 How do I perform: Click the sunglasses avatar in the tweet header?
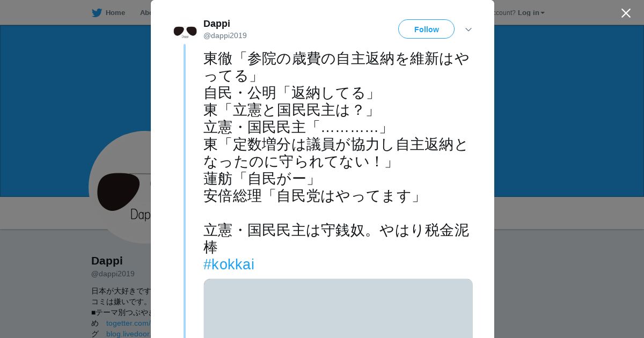(185, 31)
